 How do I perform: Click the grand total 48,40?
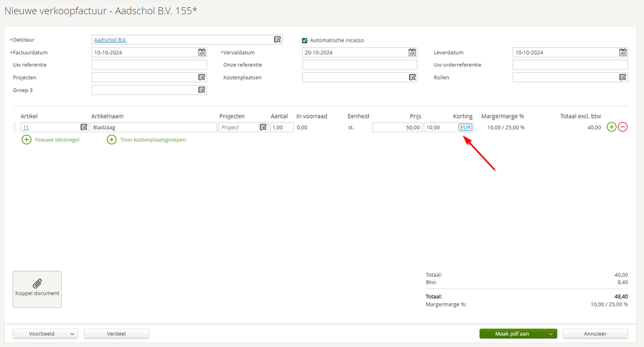(x=621, y=297)
